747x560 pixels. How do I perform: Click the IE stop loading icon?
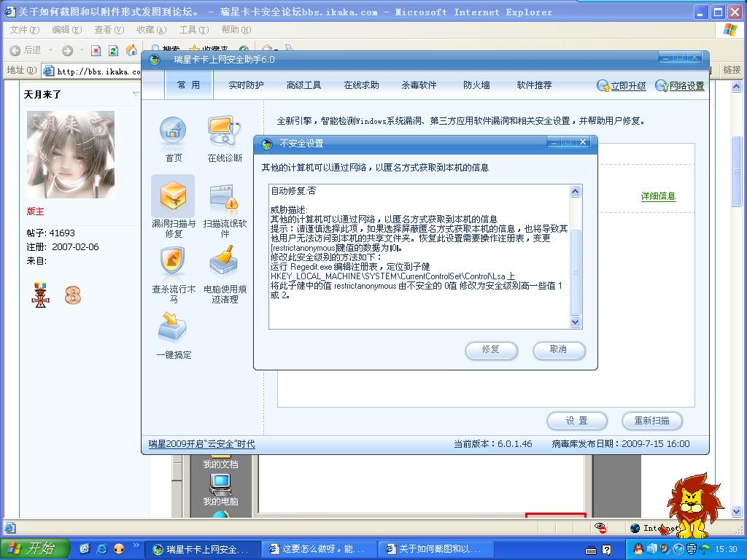coord(96,50)
